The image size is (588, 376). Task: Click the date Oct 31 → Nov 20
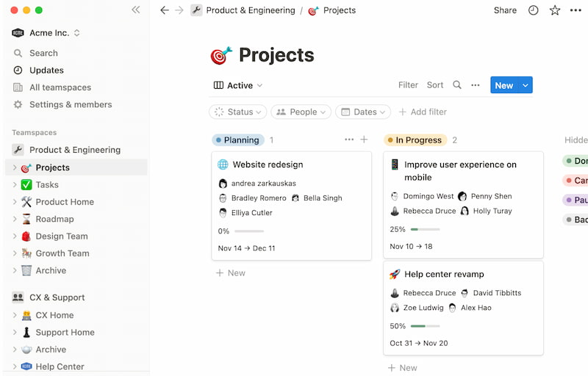click(418, 343)
